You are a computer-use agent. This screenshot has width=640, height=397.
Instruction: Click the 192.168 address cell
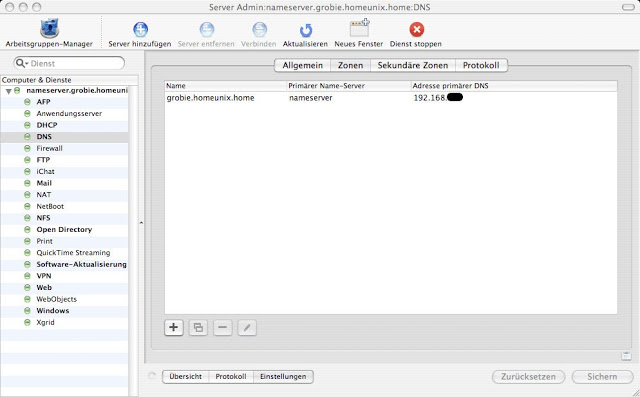point(438,98)
